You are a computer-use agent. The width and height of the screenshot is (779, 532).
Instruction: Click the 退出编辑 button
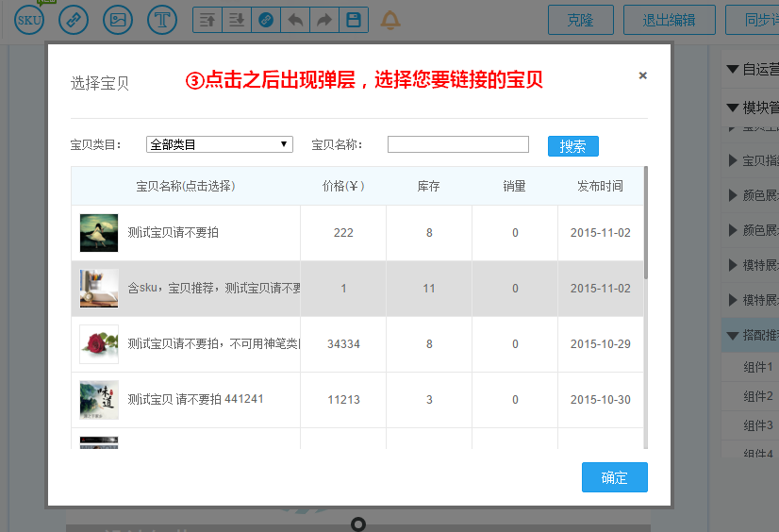(x=670, y=20)
